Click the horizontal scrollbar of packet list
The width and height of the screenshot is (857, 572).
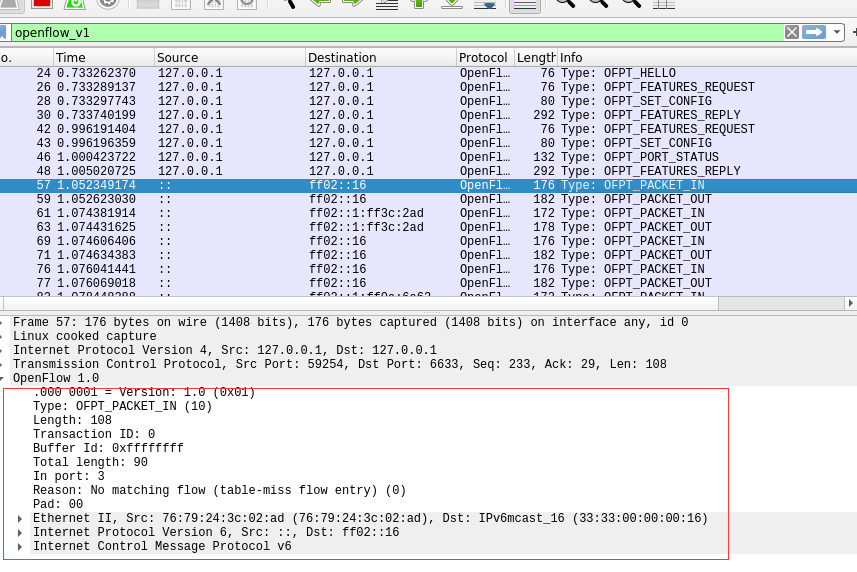(361, 303)
